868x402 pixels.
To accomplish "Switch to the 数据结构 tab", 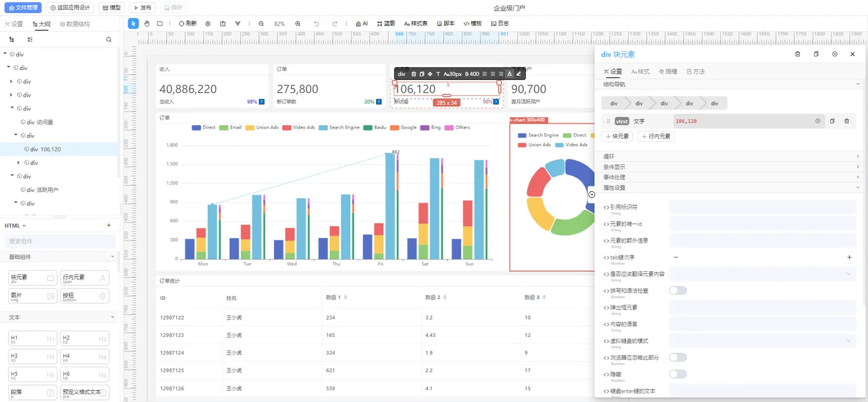I will point(74,24).
